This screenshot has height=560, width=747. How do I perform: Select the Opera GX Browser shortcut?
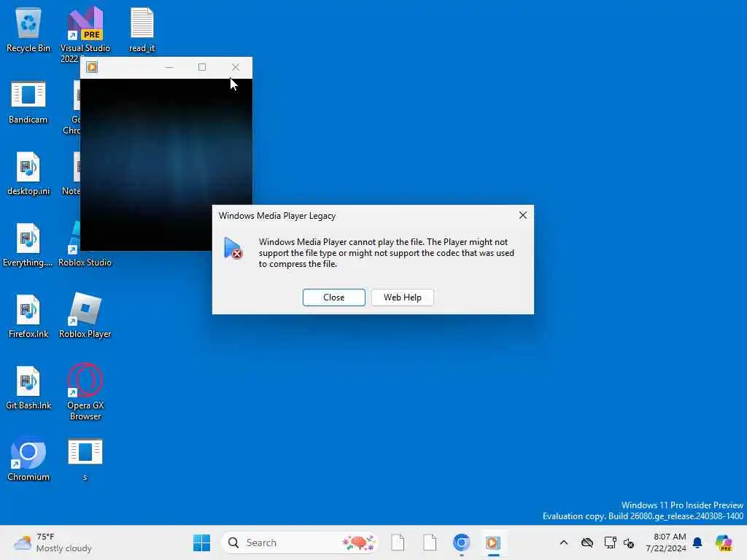pos(85,392)
